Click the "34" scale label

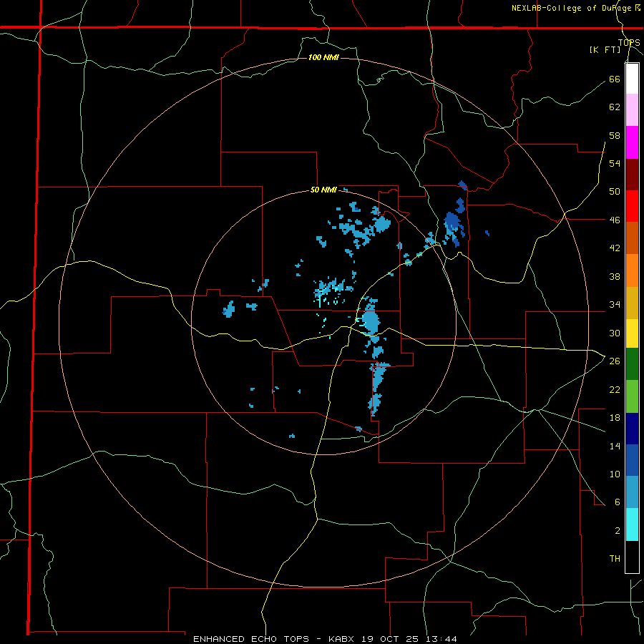pyautogui.click(x=615, y=305)
